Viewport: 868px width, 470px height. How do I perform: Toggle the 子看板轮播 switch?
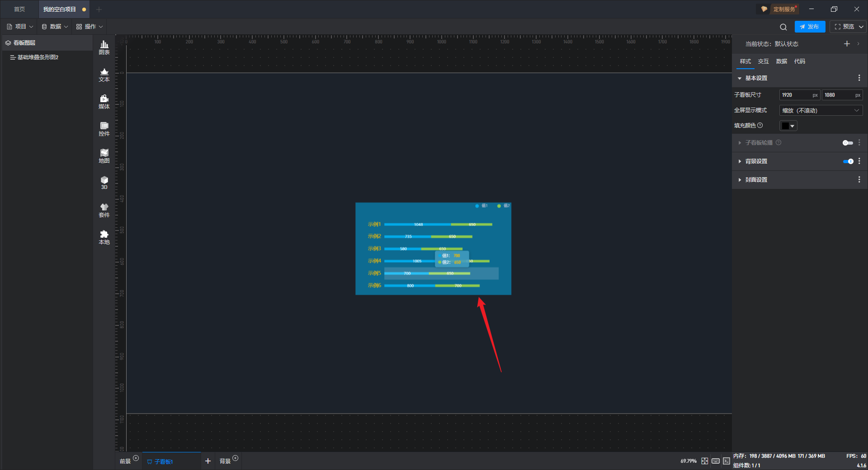point(848,143)
